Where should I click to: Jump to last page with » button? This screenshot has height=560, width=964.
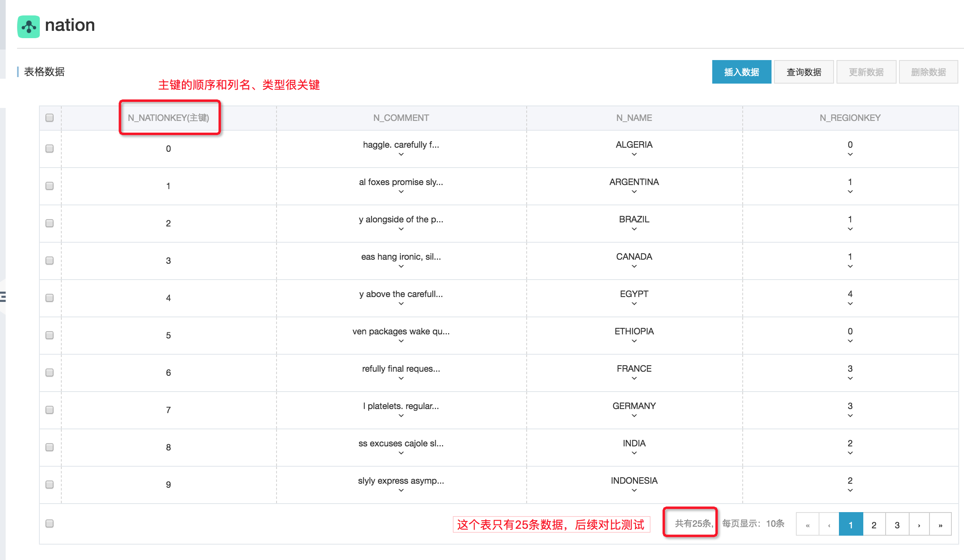(x=940, y=525)
